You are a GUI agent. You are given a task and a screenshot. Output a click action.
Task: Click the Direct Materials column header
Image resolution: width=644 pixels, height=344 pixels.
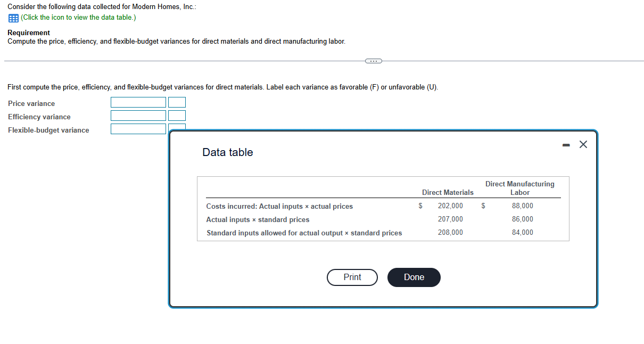coord(448,192)
